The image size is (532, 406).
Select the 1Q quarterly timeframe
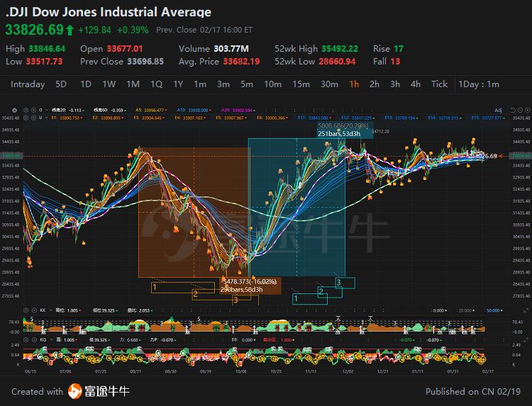157,84
